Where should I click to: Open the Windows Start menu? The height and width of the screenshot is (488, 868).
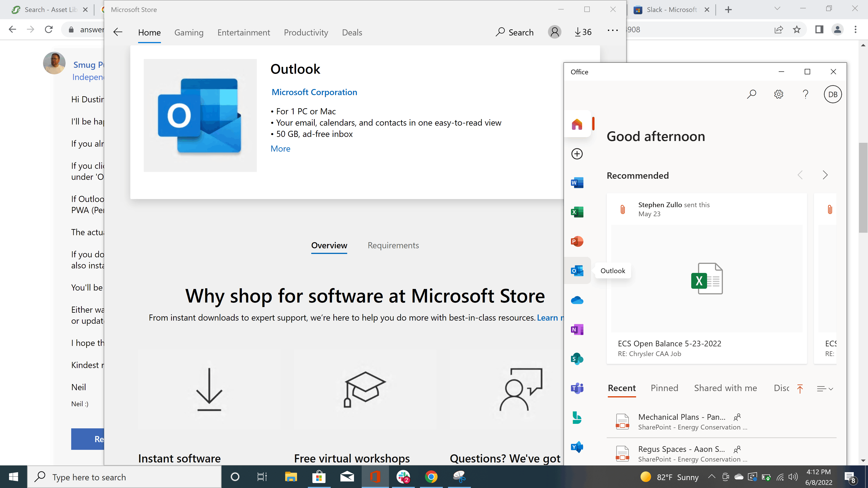(14, 477)
